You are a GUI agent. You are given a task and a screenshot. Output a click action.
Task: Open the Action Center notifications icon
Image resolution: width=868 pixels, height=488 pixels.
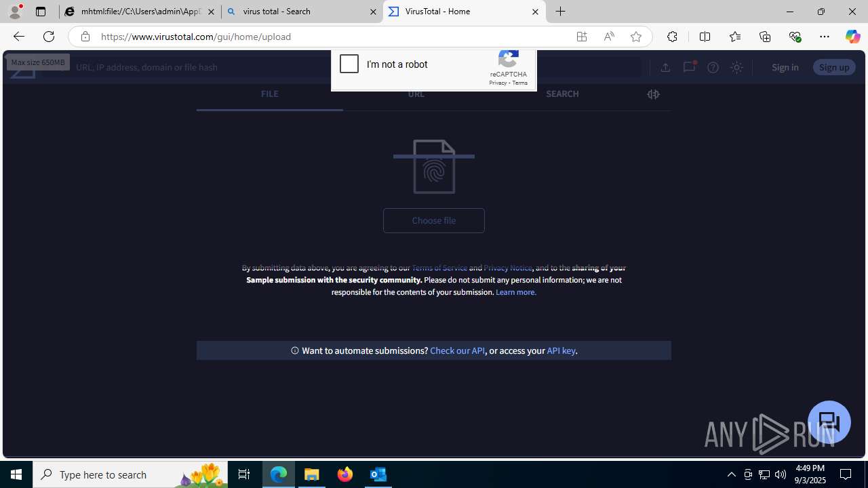[846, 474]
